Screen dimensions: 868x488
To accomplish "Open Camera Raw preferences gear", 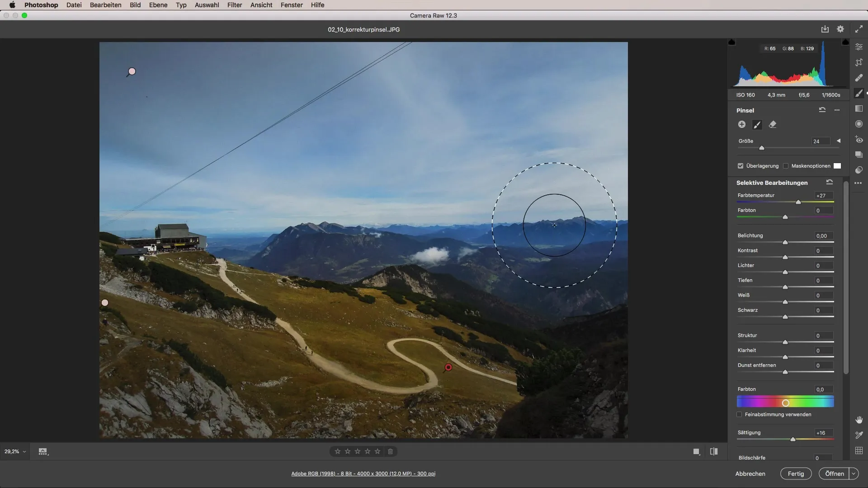I will [x=840, y=29].
